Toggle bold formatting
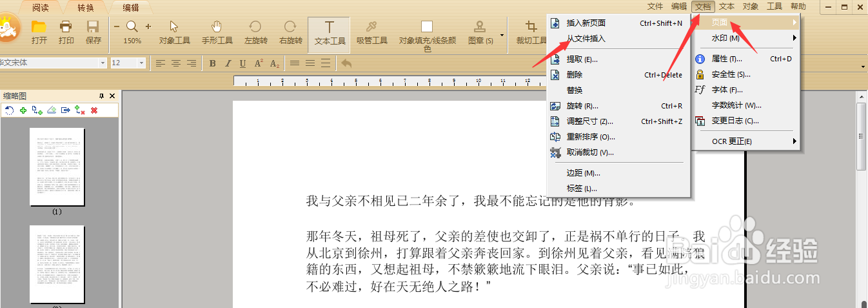 [212, 63]
